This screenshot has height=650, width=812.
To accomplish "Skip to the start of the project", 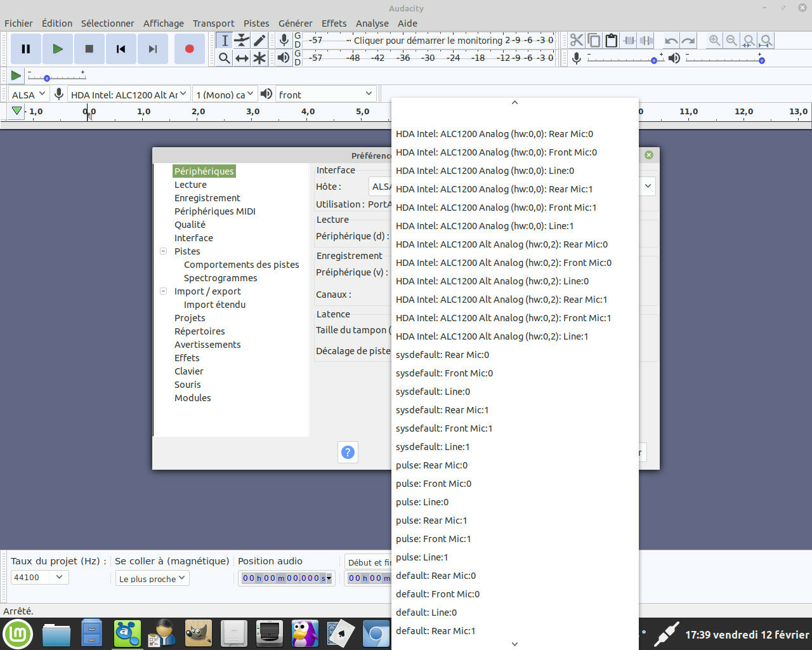I will tap(121, 49).
